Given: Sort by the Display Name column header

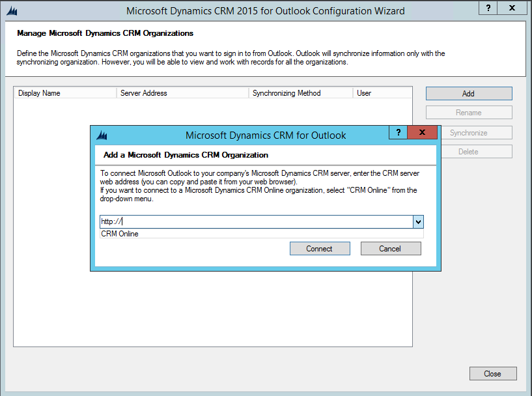Looking at the screenshot, I should tap(64, 93).
